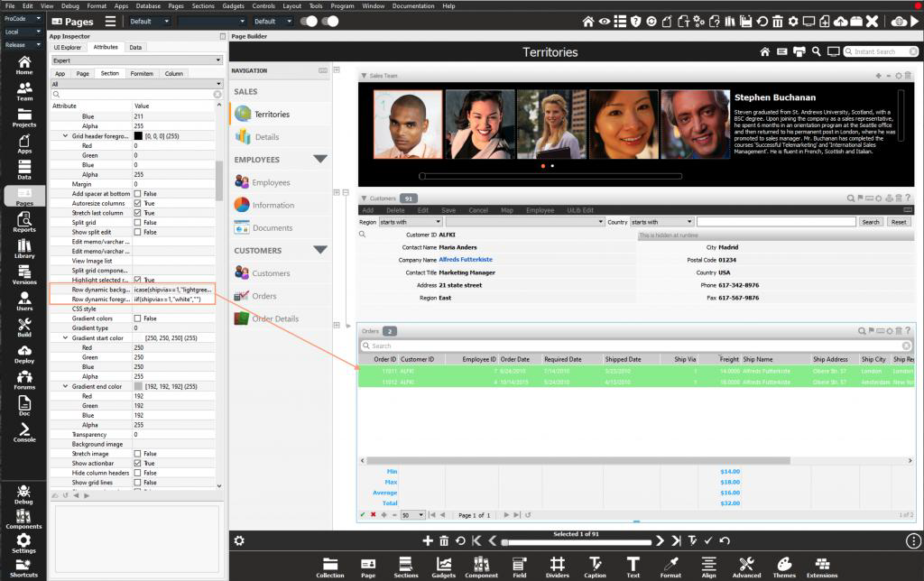This screenshot has width=924, height=581.
Task: Toggle the Autoresize columns checkbox
Action: click(138, 203)
